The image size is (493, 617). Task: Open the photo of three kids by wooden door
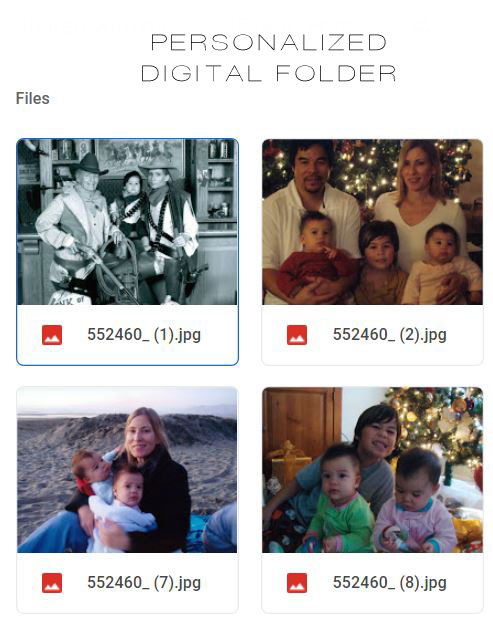tap(372, 470)
